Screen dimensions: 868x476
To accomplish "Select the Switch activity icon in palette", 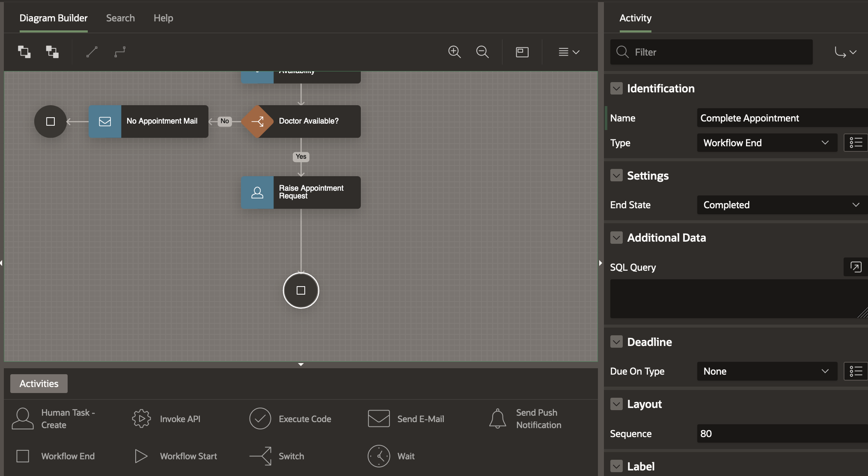I will tap(261, 456).
